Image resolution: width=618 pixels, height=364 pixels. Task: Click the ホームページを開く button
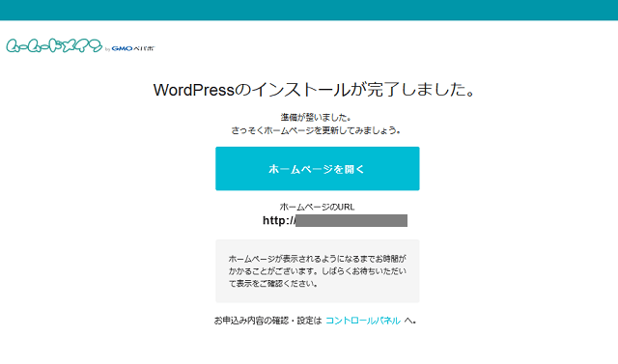coord(318,169)
